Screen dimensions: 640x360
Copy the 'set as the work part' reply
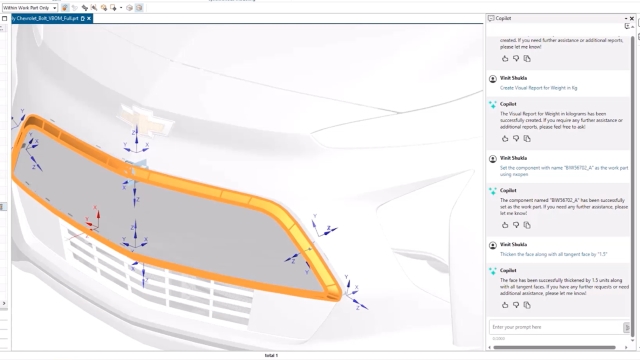[527, 225]
